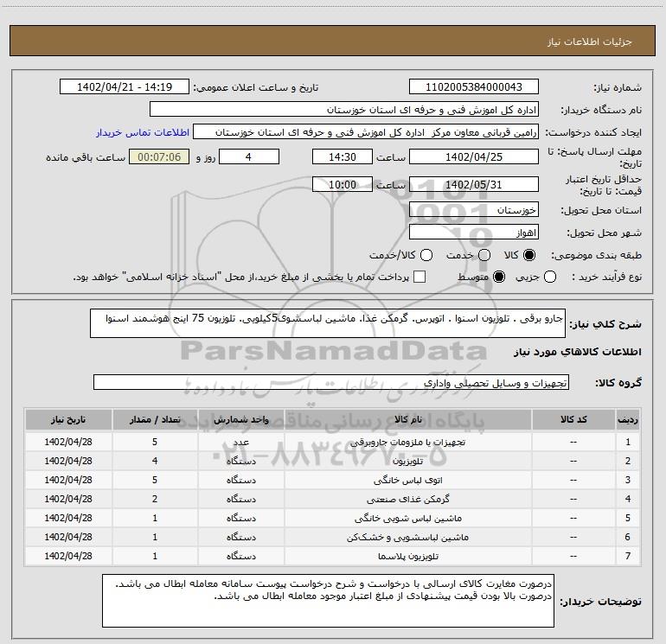
Task: Select item تجهیزات یا ملزومات جاروبرقی
Action: coord(407,443)
